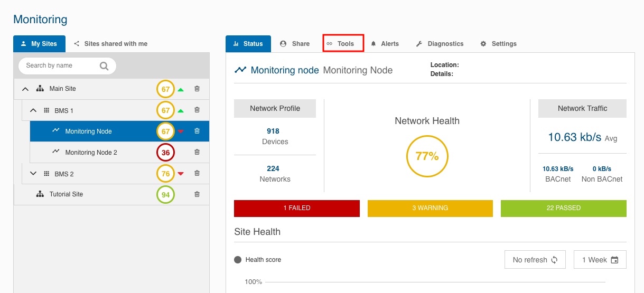Image resolution: width=644 pixels, height=293 pixels.
Task: Remove Monitoring Node 2 via trash icon
Action: tap(197, 153)
